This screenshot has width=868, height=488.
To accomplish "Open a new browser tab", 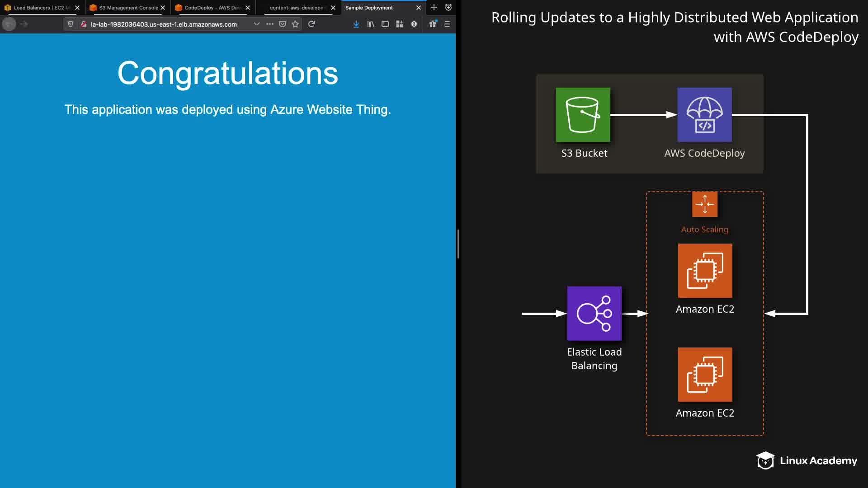I will coord(434,7).
